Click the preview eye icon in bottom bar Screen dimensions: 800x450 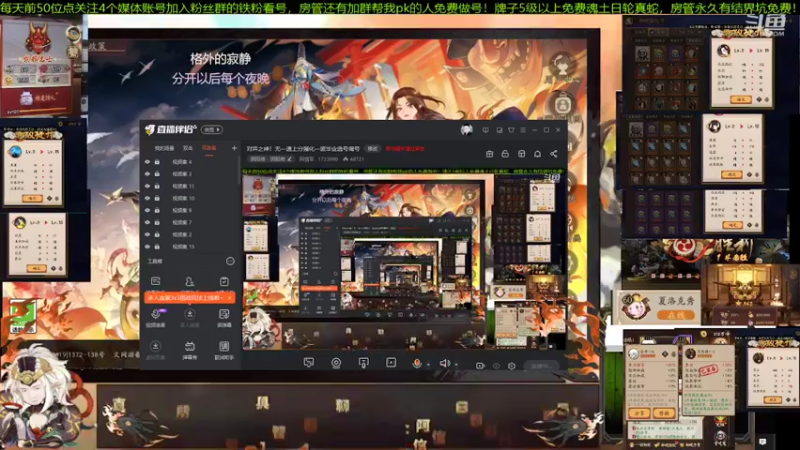point(496,366)
